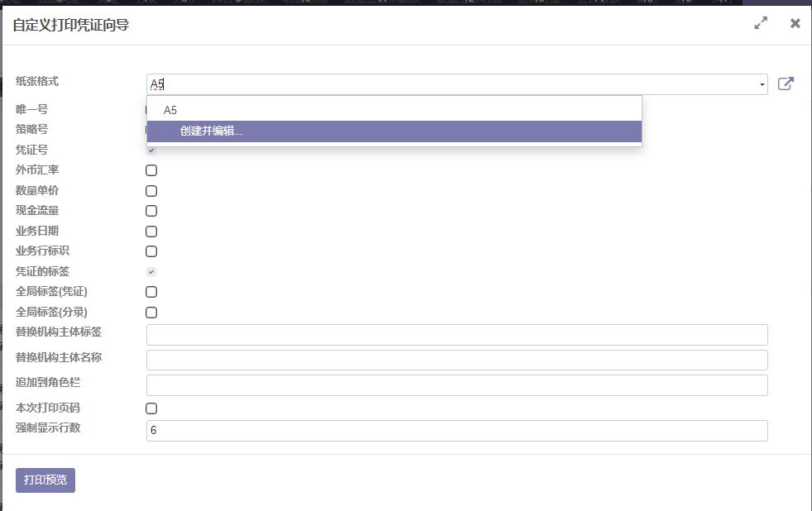The height and width of the screenshot is (511, 812).
Task: Focus the 替换机构主体名称 text box
Action: tap(456, 360)
